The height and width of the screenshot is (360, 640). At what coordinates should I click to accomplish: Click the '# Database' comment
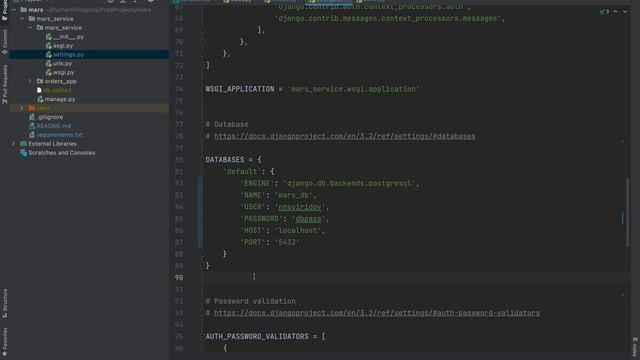[x=227, y=124]
